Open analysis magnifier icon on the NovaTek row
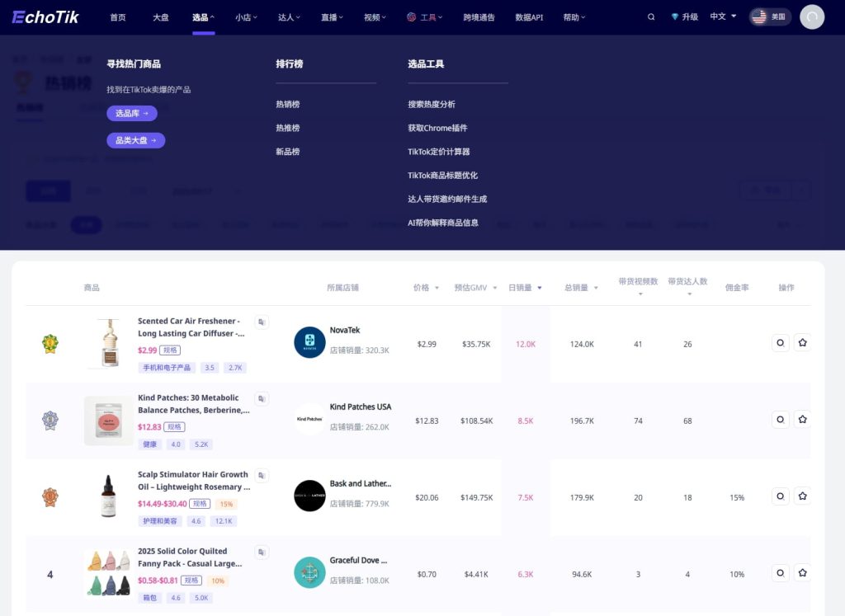The width and height of the screenshot is (845, 616). pos(780,342)
